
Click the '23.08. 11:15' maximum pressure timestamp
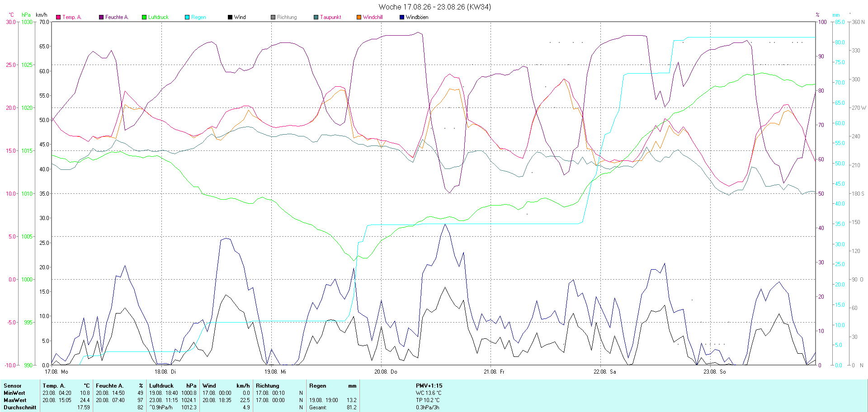[164, 400]
